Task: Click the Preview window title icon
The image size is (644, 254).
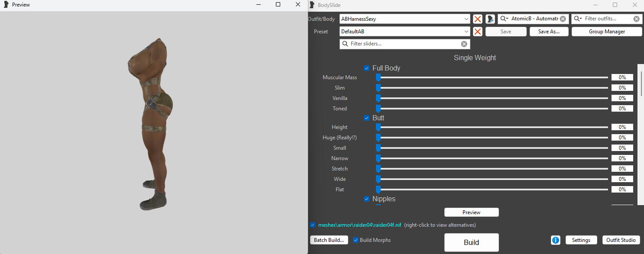Action: coord(6,5)
